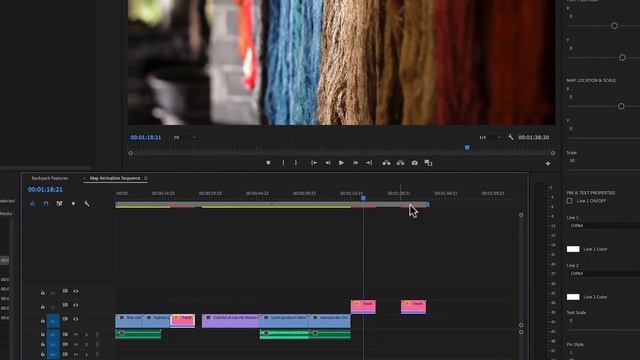Click the Line 1 text field containing CHINA
The image size is (640, 360).
tap(604, 226)
